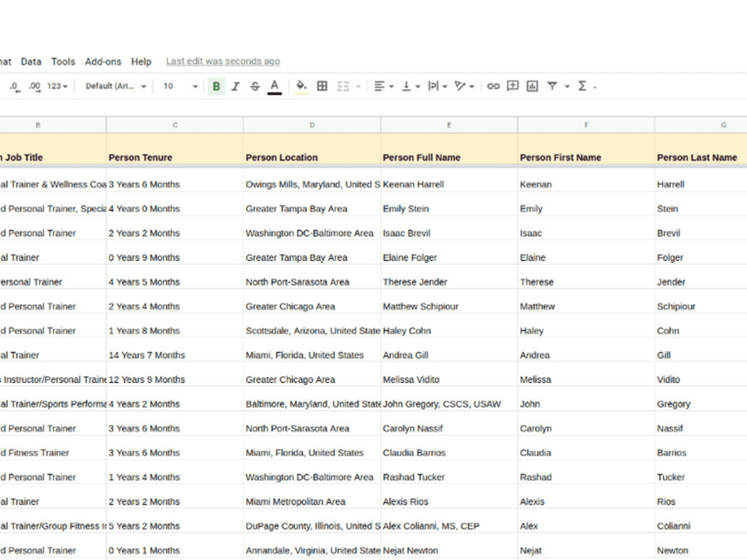Viewport: 747px width, 560px height.
Task: Select the '14 Years 7 Months' tenure cell
Action: click(175, 351)
